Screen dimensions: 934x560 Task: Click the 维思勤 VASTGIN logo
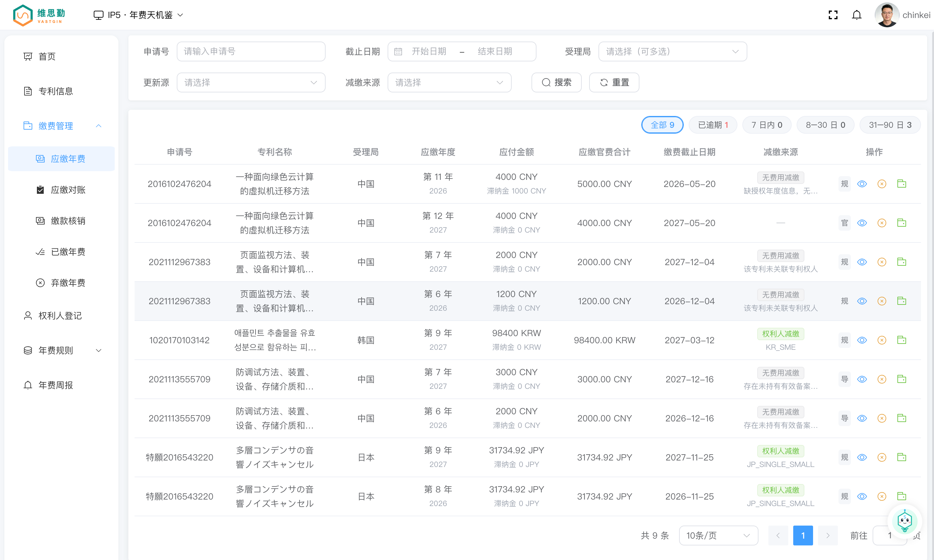[39, 15]
